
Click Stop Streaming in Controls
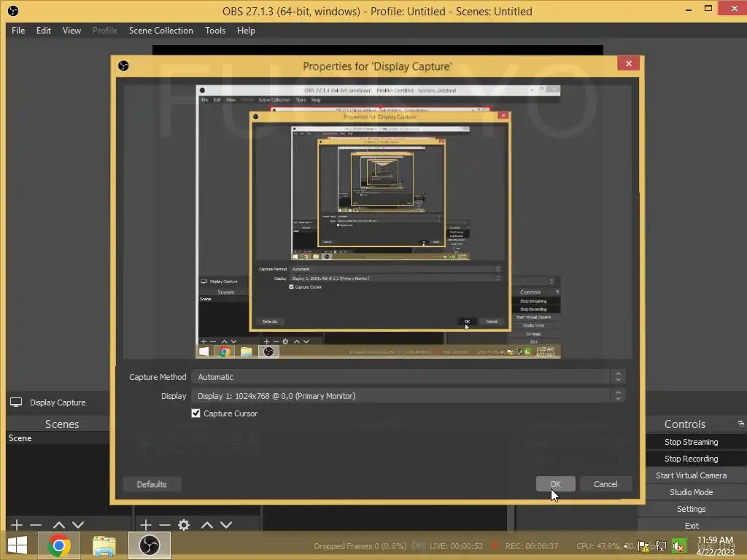click(x=692, y=442)
